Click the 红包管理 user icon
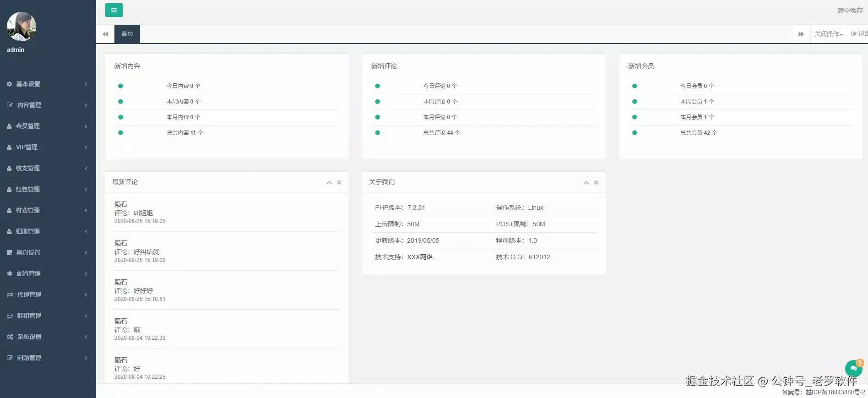868x398 pixels. click(x=9, y=190)
